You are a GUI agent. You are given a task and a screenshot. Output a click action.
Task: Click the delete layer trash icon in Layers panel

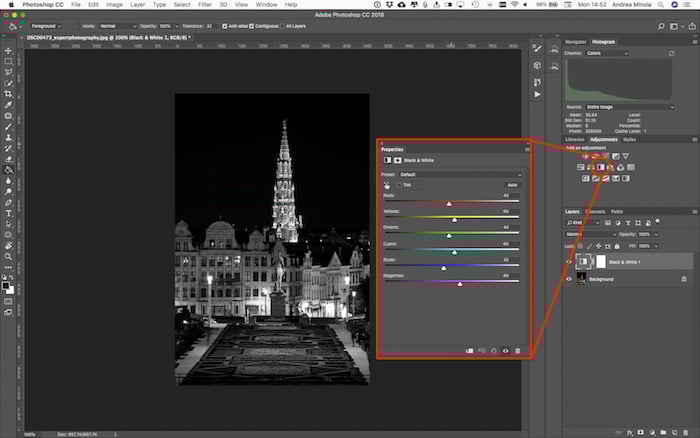coord(685,433)
